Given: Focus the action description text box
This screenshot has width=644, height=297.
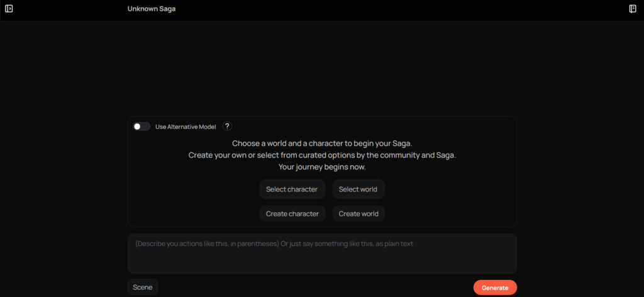Looking at the screenshot, I should click(322, 258).
